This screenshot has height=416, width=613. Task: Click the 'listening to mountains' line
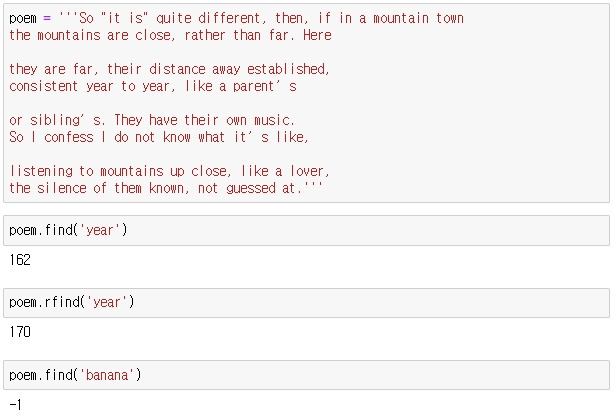(170, 171)
